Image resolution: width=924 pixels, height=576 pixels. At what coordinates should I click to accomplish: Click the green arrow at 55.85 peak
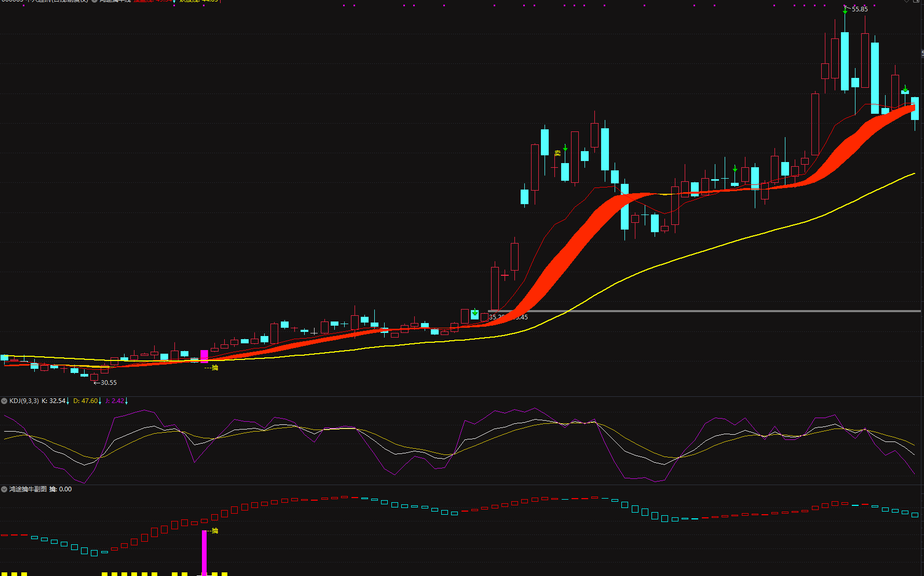pyautogui.click(x=845, y=10)
